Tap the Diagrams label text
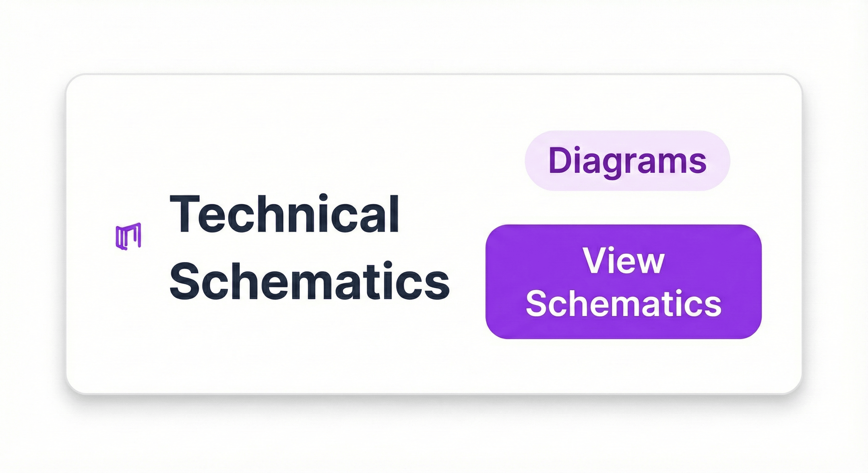The image size is (868, 473). (627, 160)
